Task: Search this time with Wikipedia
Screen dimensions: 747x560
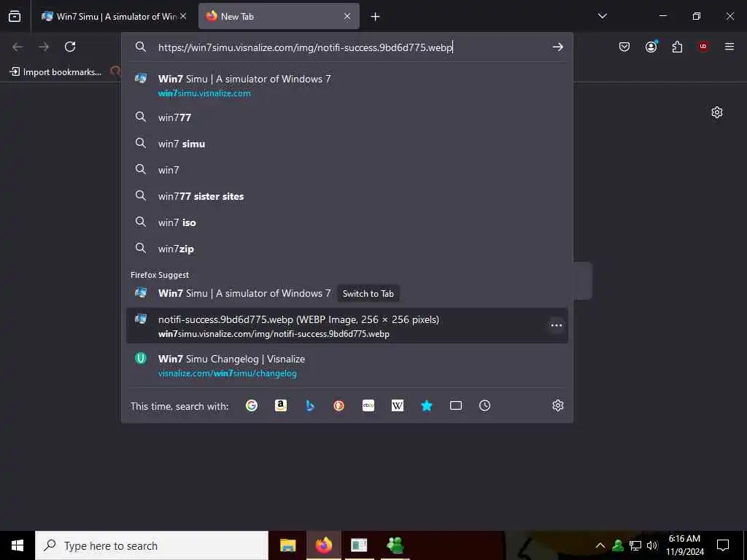Action: pos(398,405)
